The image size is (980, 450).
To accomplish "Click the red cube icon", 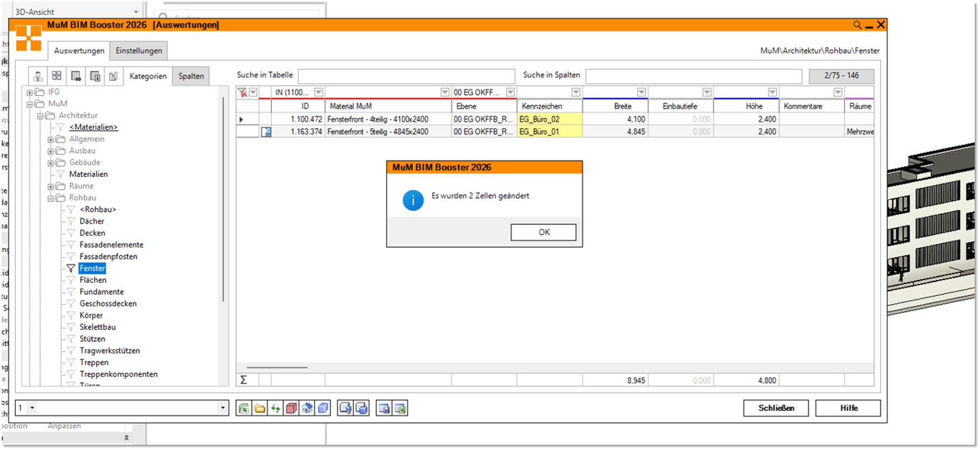I will [291, 408].
